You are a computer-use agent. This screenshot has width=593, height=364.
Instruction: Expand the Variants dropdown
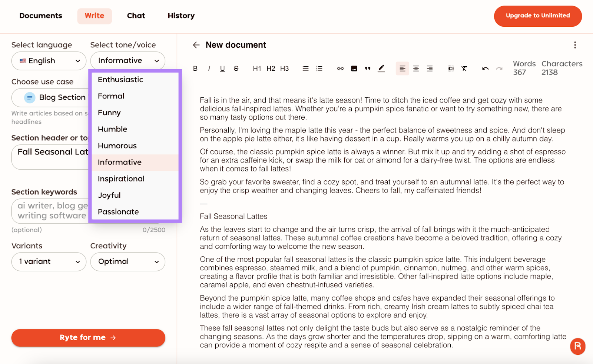[49, 262]
